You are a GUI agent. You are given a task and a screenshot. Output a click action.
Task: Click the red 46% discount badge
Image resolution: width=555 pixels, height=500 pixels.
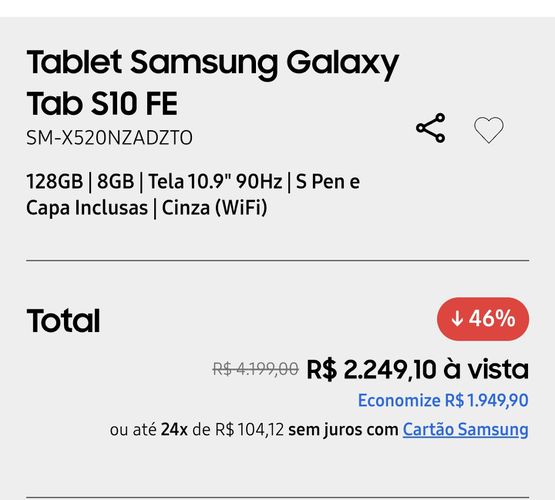[x=483, y=319]
